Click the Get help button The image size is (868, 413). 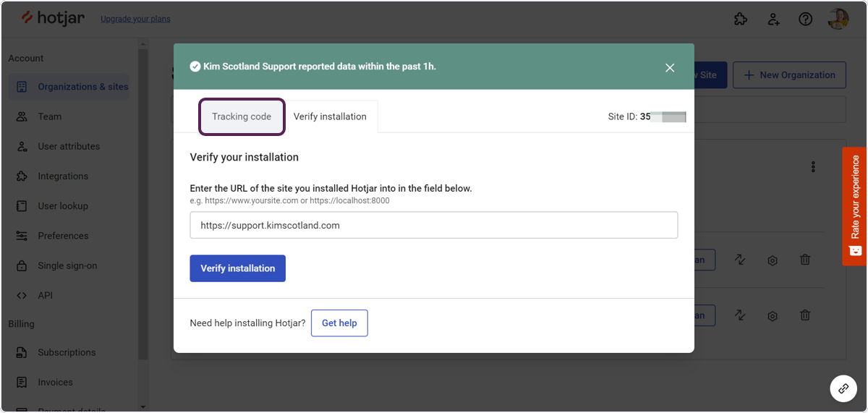pos(339,323)
